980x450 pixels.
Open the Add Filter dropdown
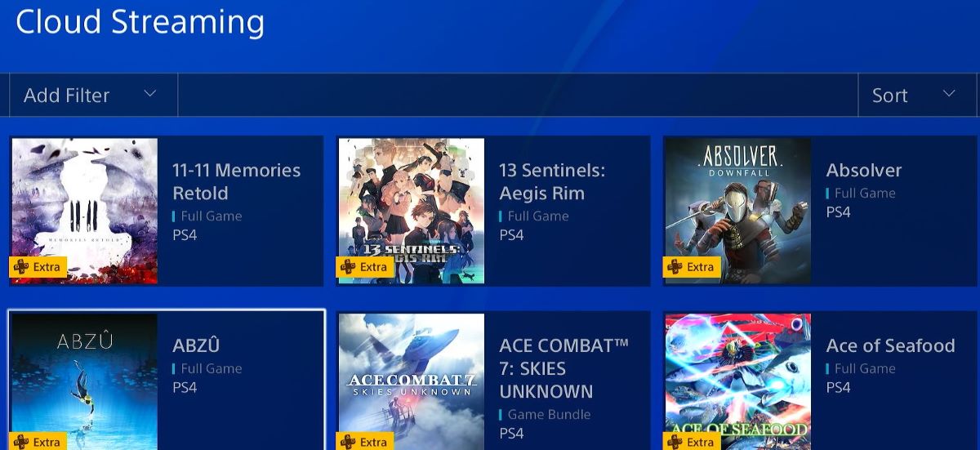93,95
